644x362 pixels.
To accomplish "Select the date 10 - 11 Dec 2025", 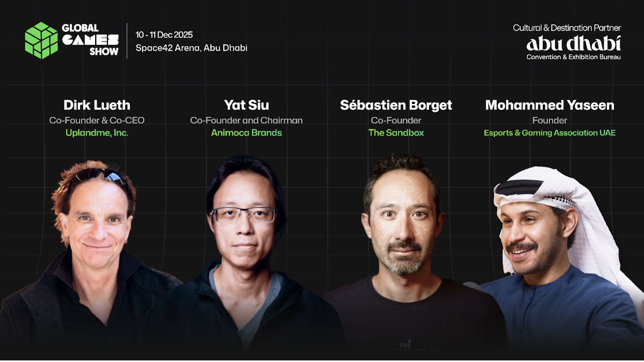I will [164, 35].
